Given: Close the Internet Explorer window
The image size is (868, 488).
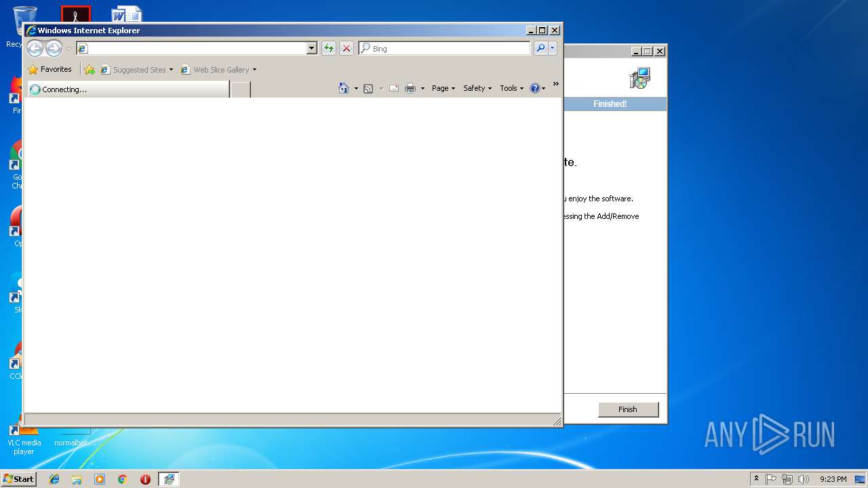Looking at the screenshot, I should (x=555, y=30).
